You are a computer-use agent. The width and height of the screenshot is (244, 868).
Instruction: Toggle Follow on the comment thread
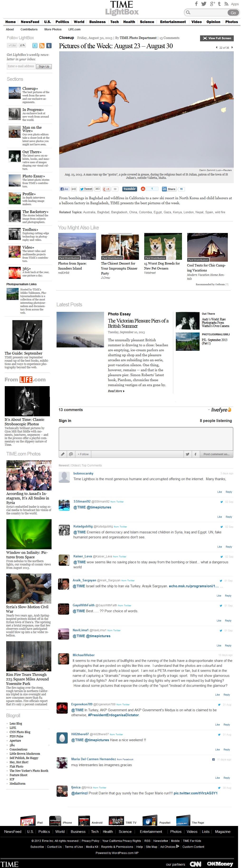(x=83, y=454)
